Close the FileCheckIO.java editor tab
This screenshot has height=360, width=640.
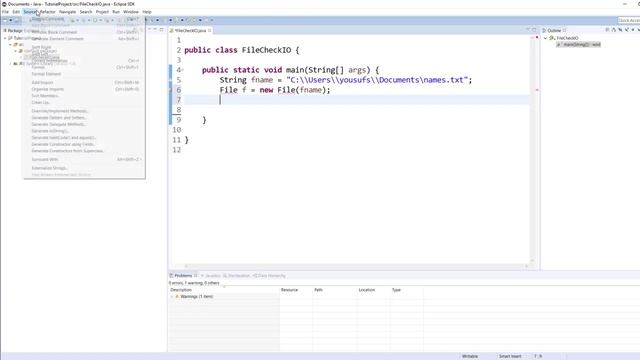pos(210,31)
